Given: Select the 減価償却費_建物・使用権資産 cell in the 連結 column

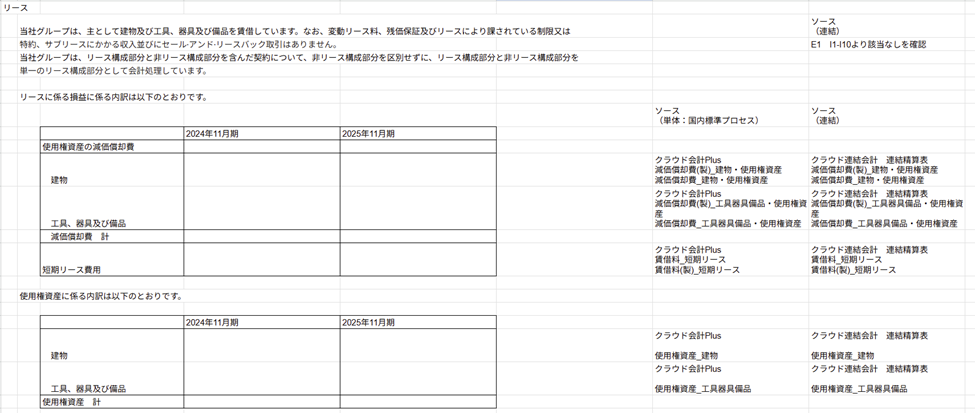Looking at the screenshot, I should point(867,180).
